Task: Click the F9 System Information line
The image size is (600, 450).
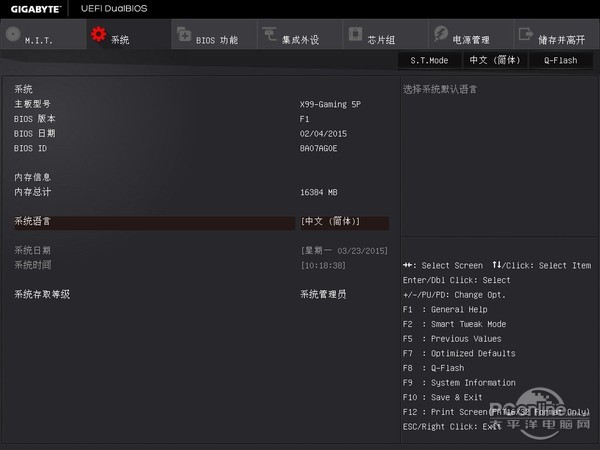Action: coord(459,383)
